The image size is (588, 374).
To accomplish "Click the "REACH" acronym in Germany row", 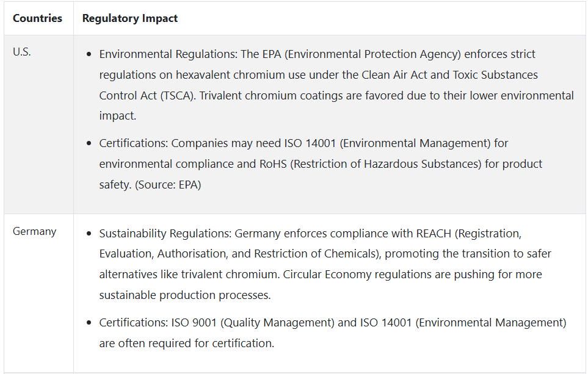I will coord(435,234).
